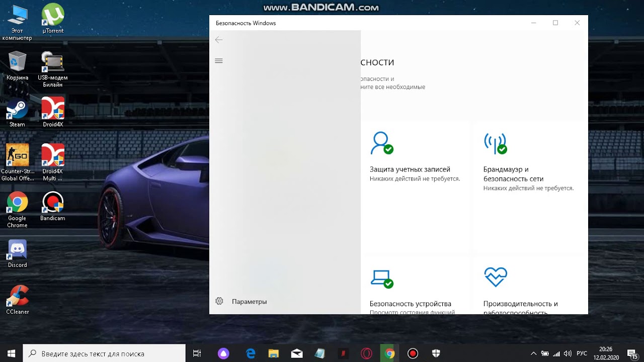Open the Windows Start menu

(11, 353)
